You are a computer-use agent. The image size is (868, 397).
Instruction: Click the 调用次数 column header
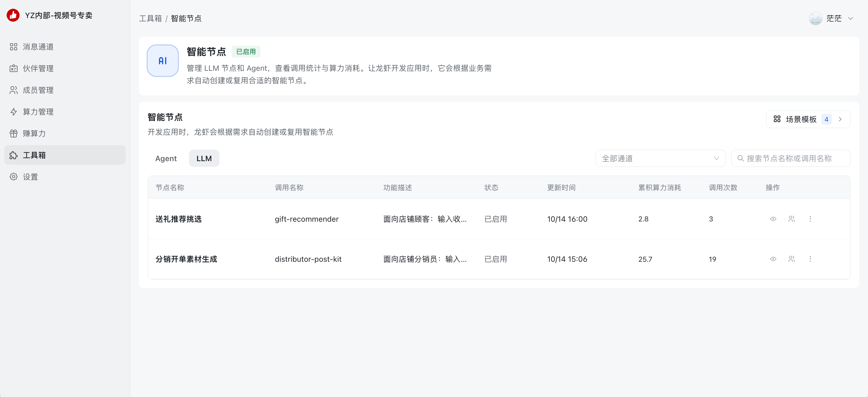pyautogui.click(x=723, y=188)
